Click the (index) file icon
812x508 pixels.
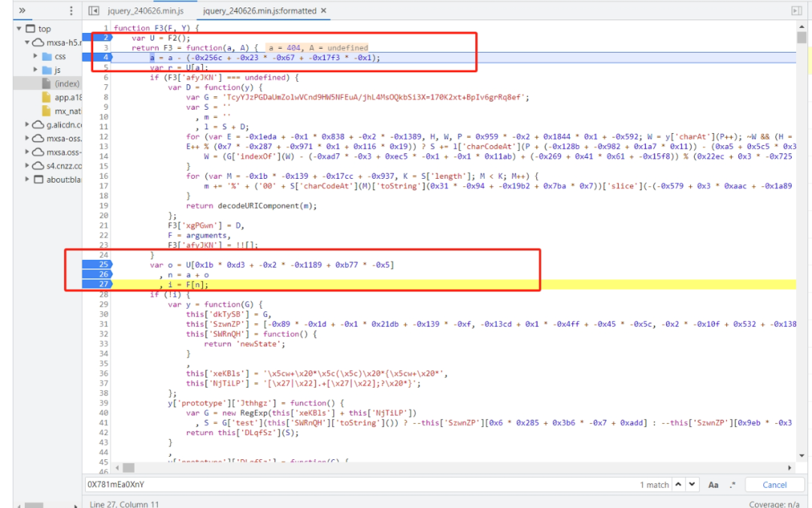click(47, 83)
